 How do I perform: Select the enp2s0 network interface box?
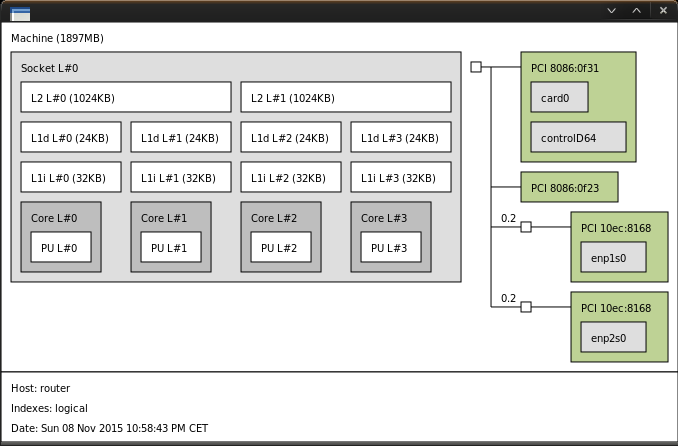point(613,338)
